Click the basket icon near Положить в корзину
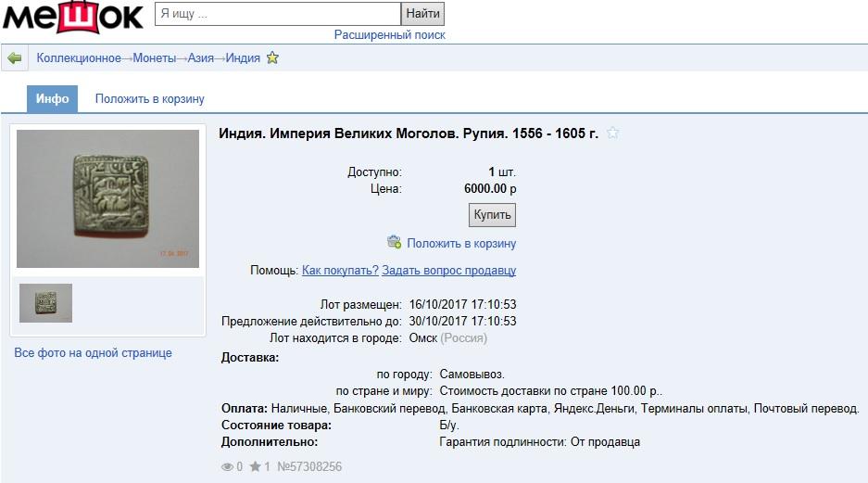Image resolution: width=868 pixels, height=483 pixels. (394, 243)
